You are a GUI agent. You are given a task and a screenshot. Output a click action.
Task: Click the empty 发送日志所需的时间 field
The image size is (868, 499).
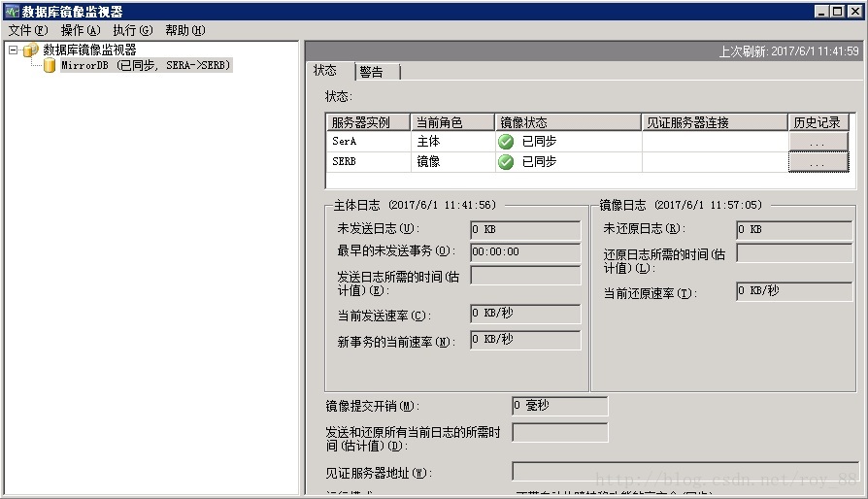[525, 275]
